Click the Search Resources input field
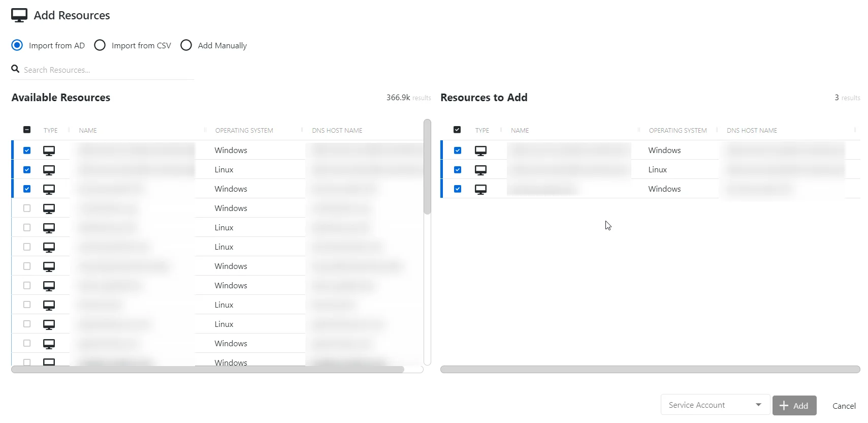 pyautogui.click(x=108, y=70)
